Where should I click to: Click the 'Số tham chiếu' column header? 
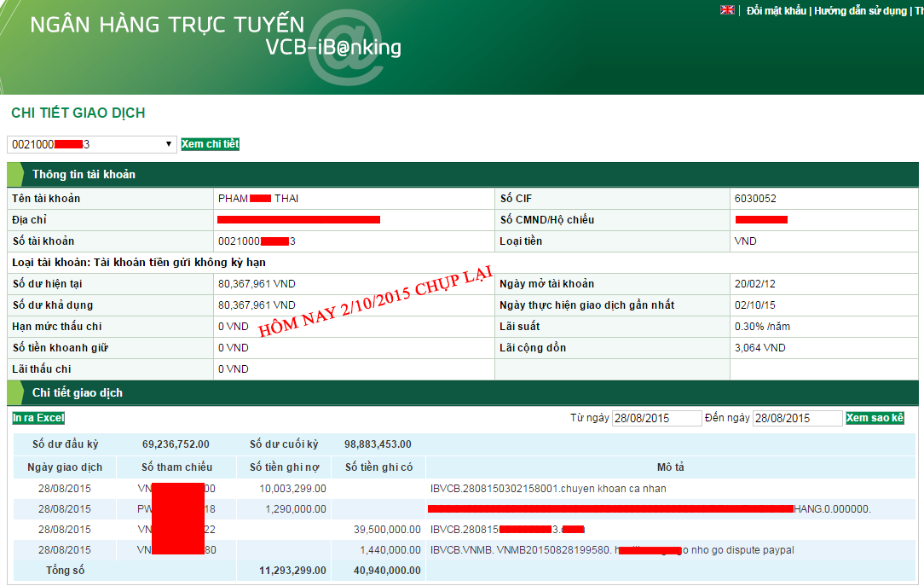(176, 467)
